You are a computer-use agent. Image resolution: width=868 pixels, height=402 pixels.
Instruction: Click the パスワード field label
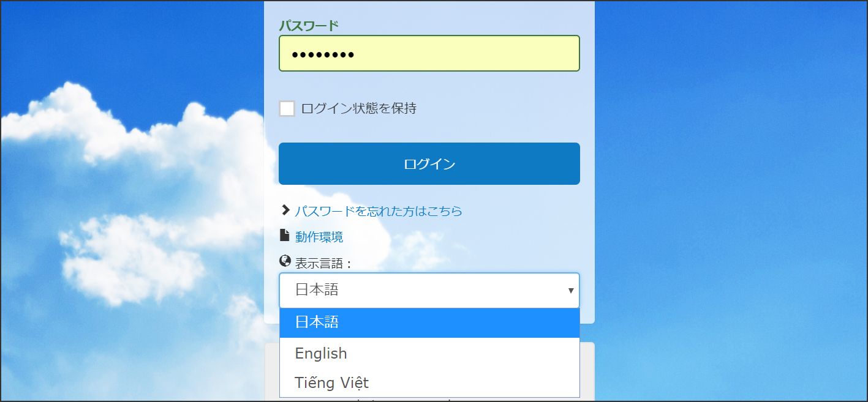[x=309, y=26]
